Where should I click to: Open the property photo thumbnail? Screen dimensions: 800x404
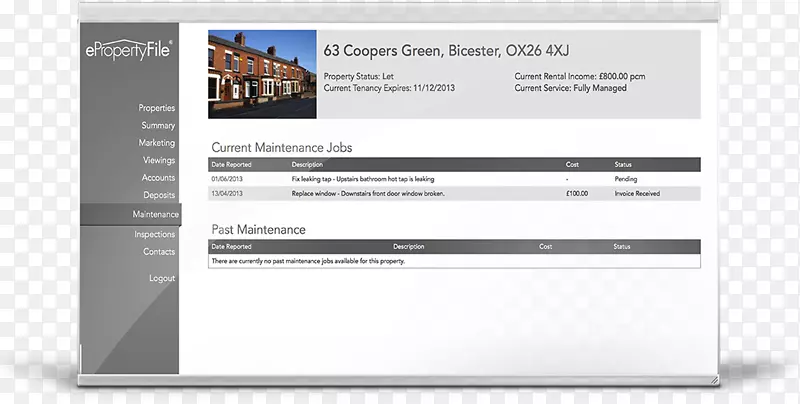click(262, 73)
